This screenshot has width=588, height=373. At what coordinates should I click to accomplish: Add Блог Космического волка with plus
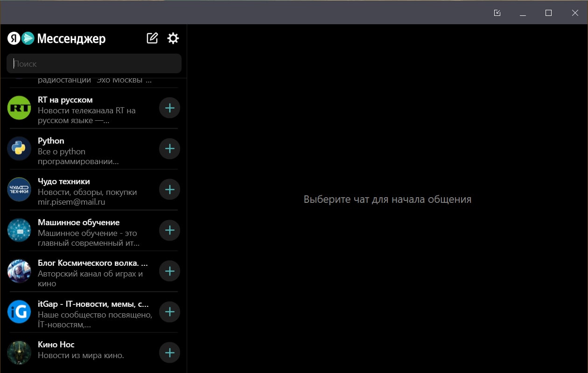170,271
